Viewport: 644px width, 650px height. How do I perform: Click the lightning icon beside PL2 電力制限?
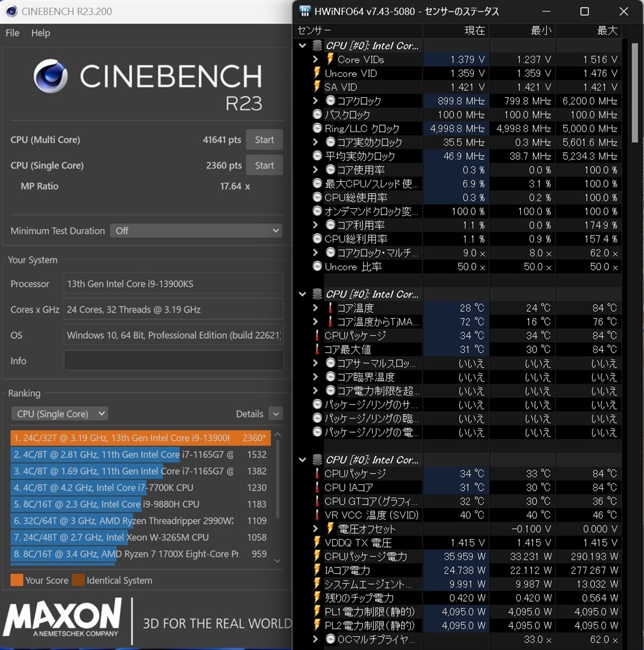click(x=317, y=625)
